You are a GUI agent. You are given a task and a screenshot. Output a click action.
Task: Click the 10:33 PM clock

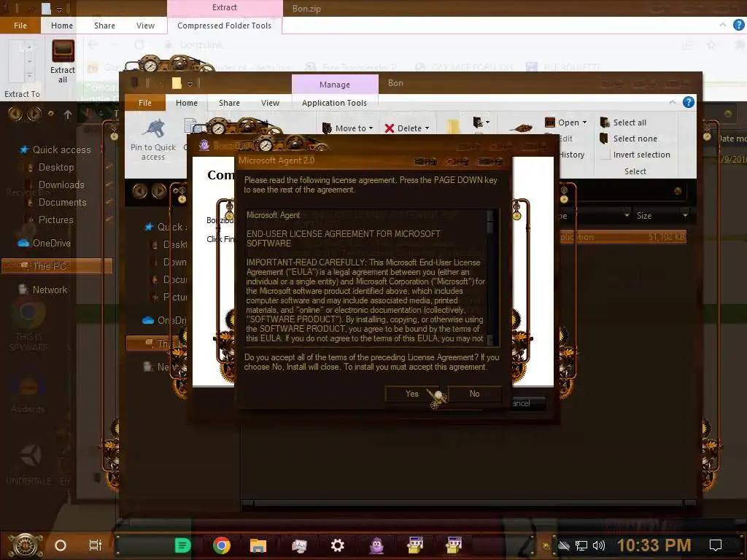(654, 545)
